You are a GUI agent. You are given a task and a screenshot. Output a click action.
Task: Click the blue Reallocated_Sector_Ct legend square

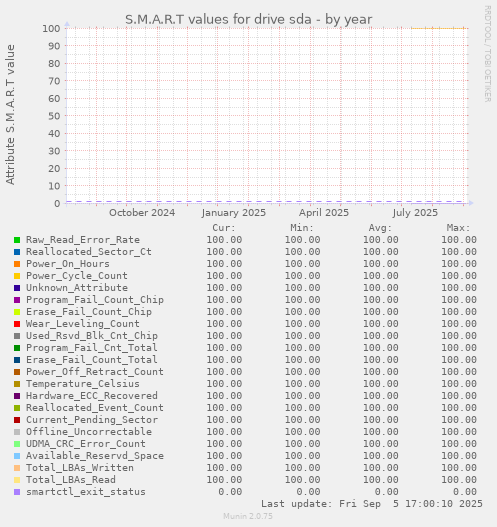click(x=17, y=252)
